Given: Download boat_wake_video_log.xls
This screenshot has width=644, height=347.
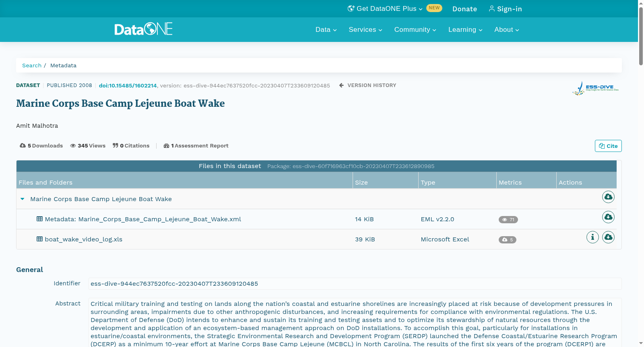Looking at the screenshot, I should (x=608, y=237).
